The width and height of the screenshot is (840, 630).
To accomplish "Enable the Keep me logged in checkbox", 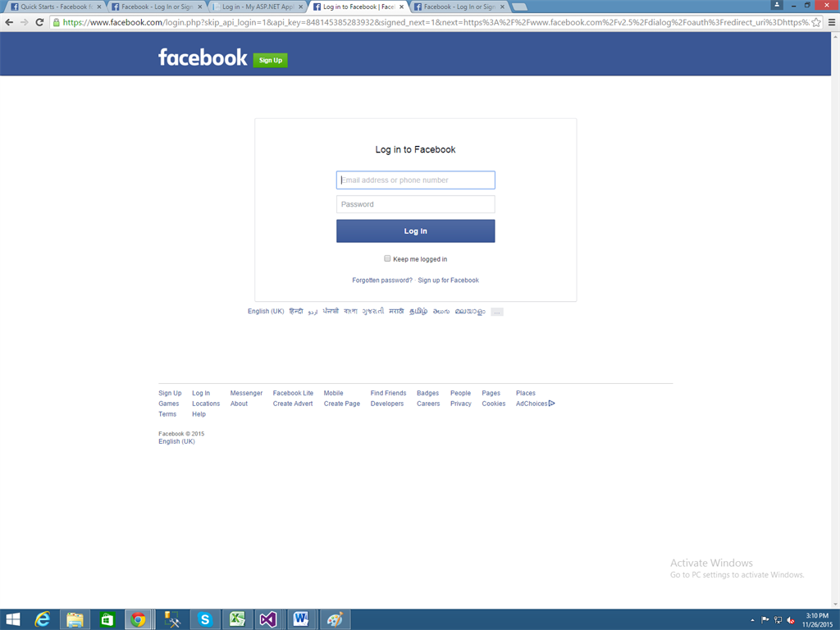I will click(x=387, y=258).
